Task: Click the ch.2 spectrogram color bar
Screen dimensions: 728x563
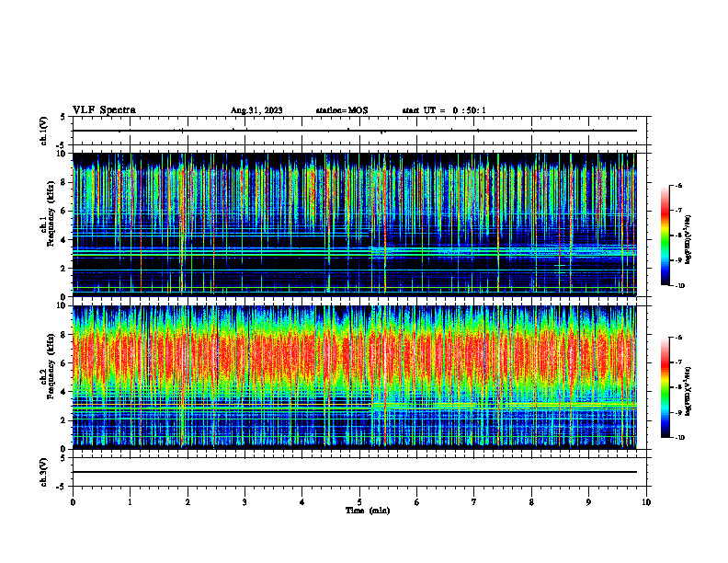Action: click(x=665, y=387)
